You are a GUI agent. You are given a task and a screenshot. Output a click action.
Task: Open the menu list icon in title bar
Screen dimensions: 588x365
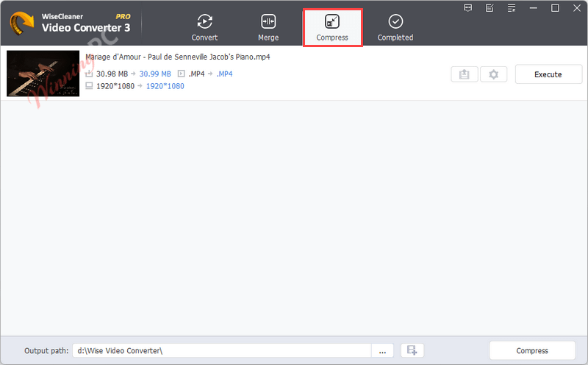(x=512, y=8)
